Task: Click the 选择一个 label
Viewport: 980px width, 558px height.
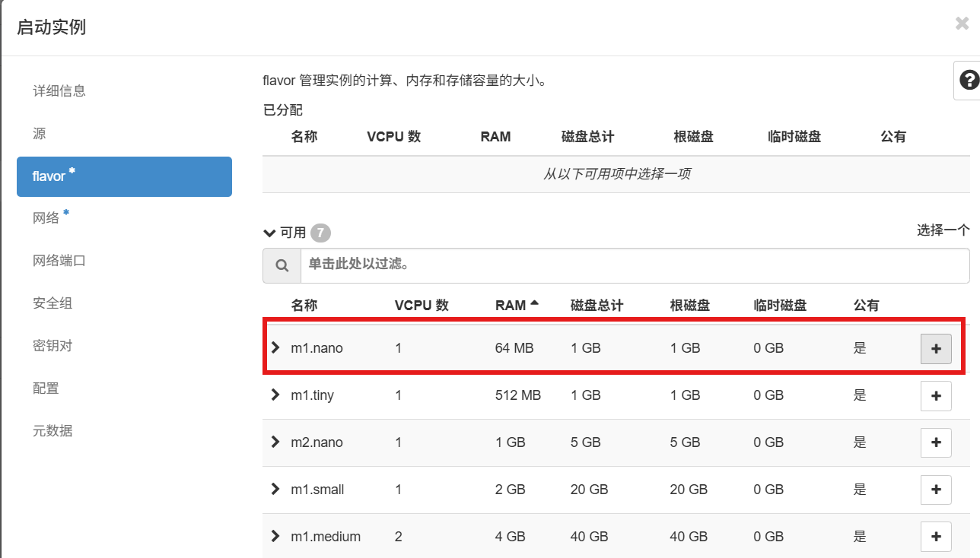Action: click(x=943, y=230)
